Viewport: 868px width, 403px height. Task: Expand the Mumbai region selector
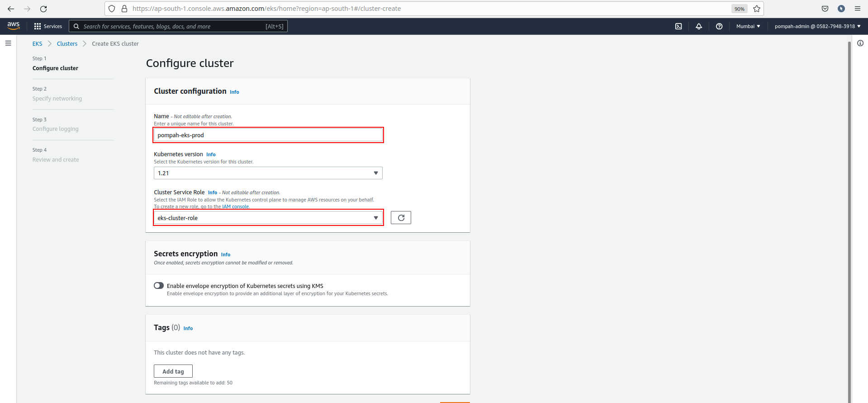tap(748, 26)
